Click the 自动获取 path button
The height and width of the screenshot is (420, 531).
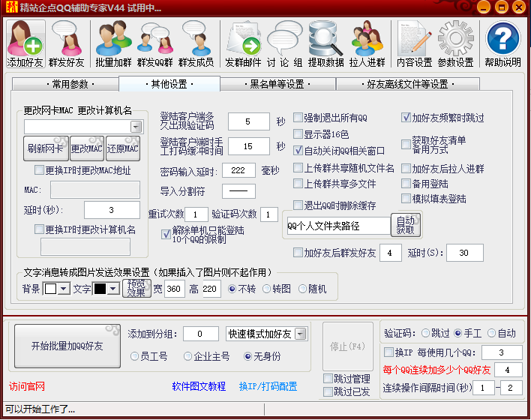[x=406, y=225]
